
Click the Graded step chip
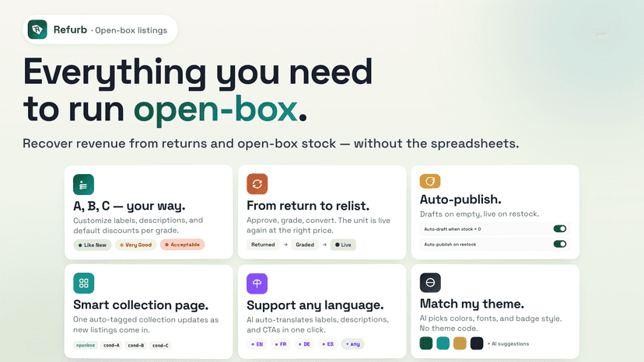click(x=305, y=245)
